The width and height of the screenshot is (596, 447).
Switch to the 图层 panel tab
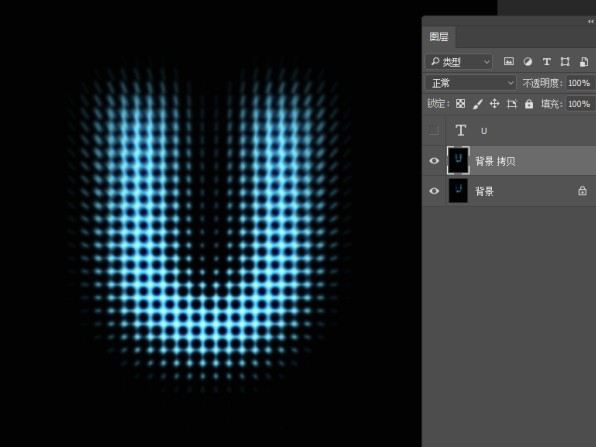click(x=439, y=37)
